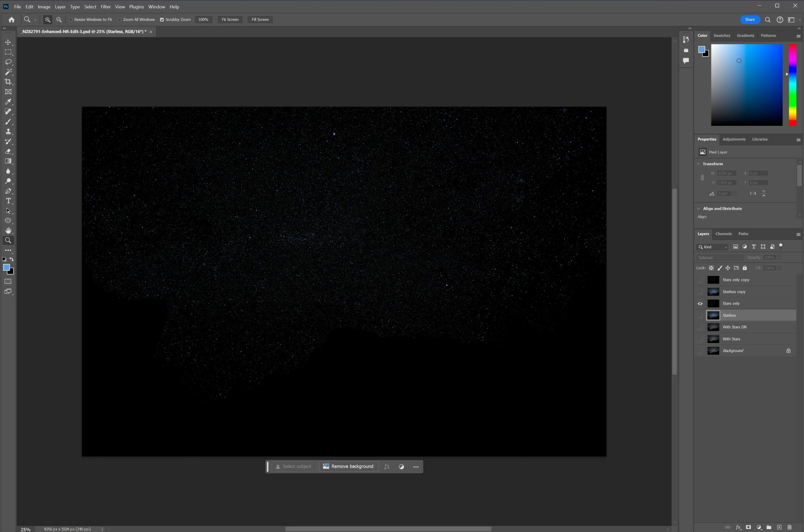Show the Background layer
804x532 pixels.
pos(700,351)
